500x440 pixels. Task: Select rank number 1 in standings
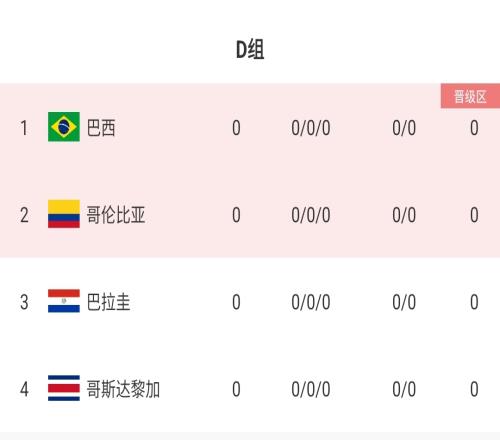[x=24, y=128]
